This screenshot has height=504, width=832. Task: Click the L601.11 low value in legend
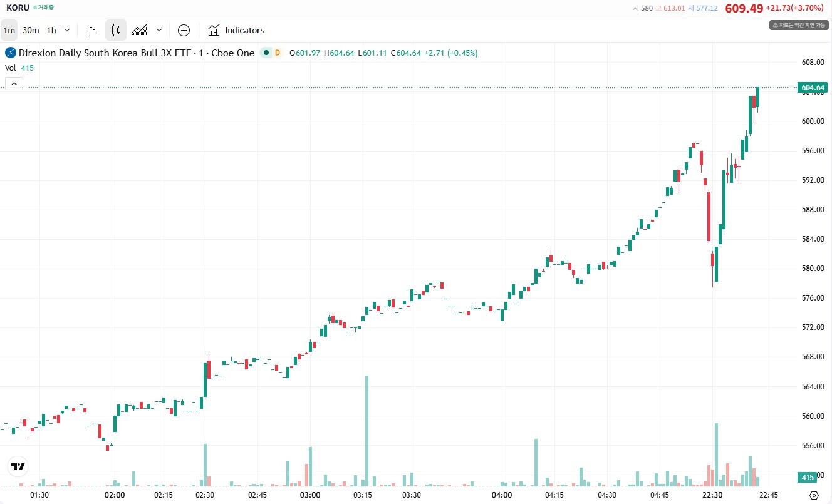tap(373, 53)
